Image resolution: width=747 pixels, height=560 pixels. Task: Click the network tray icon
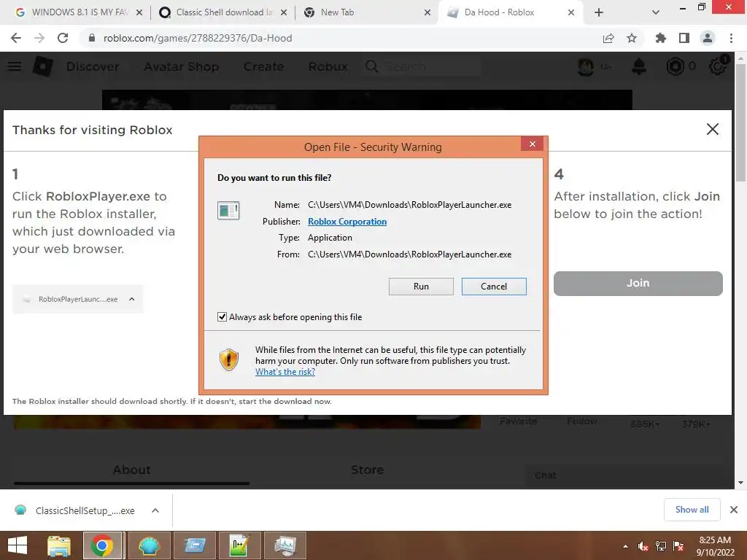(661, 546)
